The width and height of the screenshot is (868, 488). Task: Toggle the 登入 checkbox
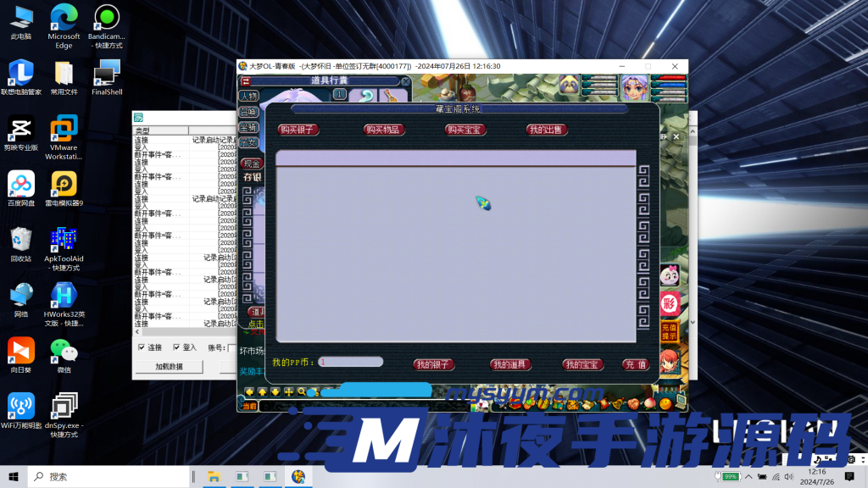(x=176, y=347)
